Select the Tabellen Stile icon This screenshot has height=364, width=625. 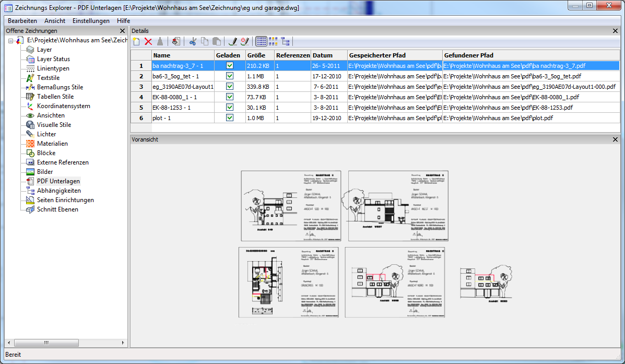(x=30, y=97)
